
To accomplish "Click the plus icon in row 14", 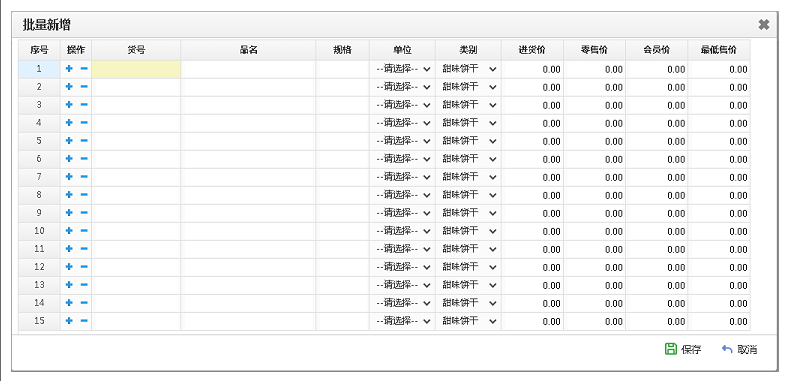I will point(69,303).
